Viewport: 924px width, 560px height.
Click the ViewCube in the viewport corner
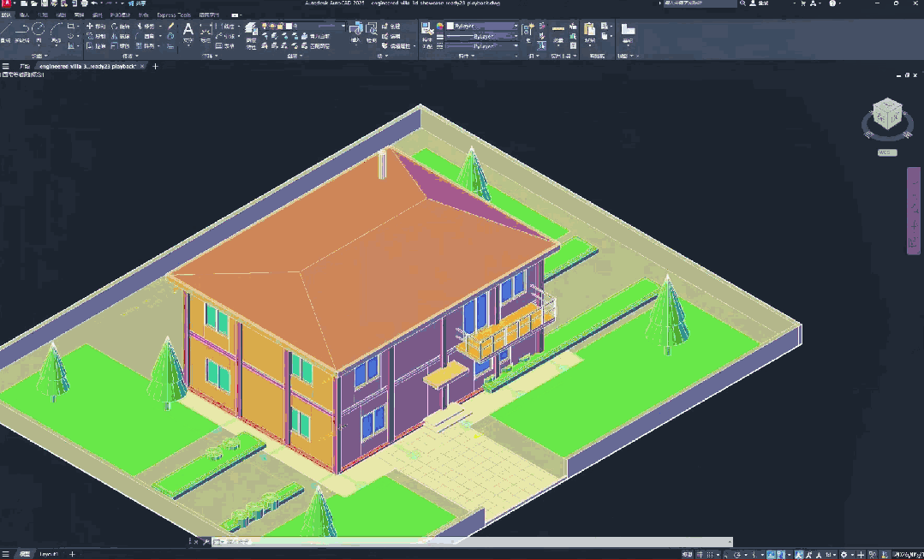click(887, 116)
